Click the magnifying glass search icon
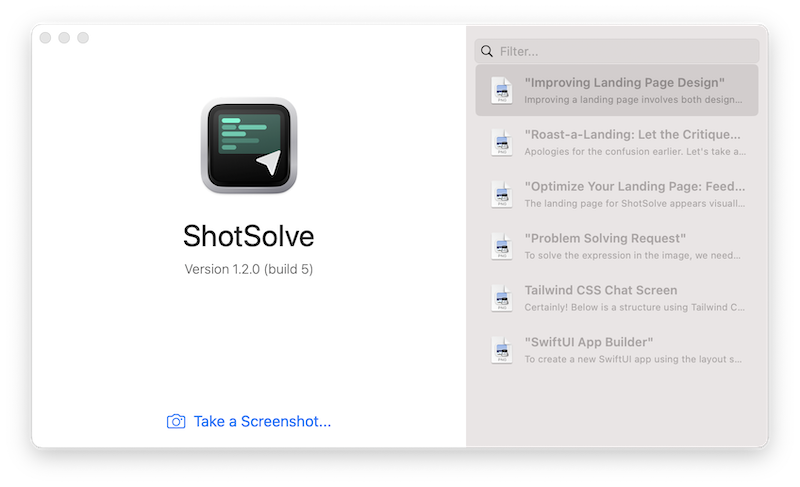The height and width of the screenshot is (487, 800). pos(486,51)
